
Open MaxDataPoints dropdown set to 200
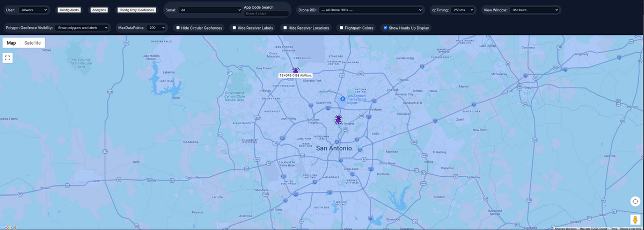coord(157,27)
